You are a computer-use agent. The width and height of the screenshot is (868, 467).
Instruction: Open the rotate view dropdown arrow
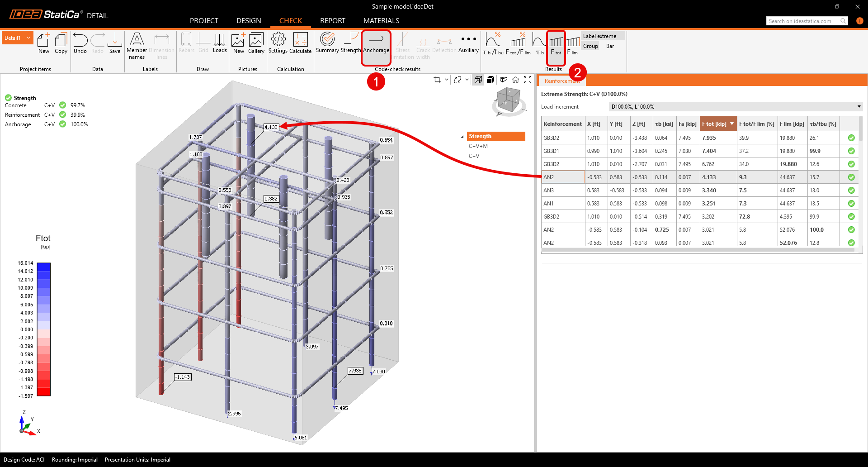[x=467, y=80]
